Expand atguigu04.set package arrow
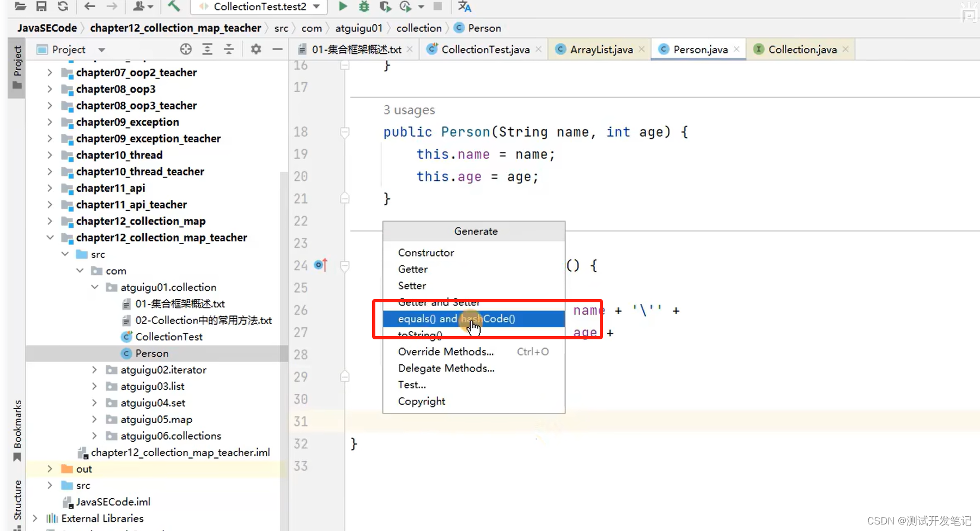The width and height of the screenshot is (980, 531). (94, 403)
